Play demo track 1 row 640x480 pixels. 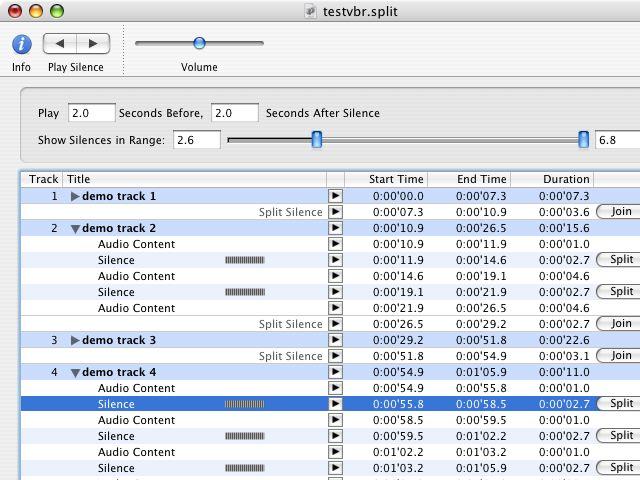click(x=335, y=196)
